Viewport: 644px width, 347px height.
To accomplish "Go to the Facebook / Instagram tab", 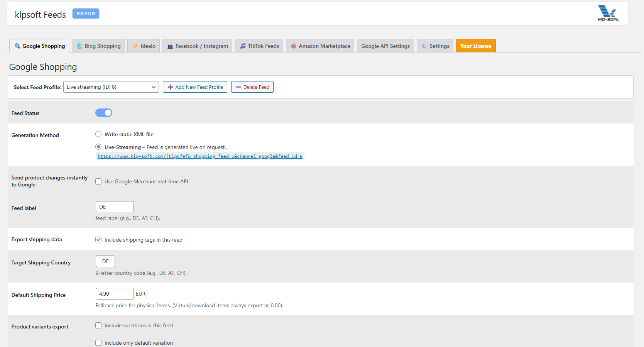I will coord(197,46).
